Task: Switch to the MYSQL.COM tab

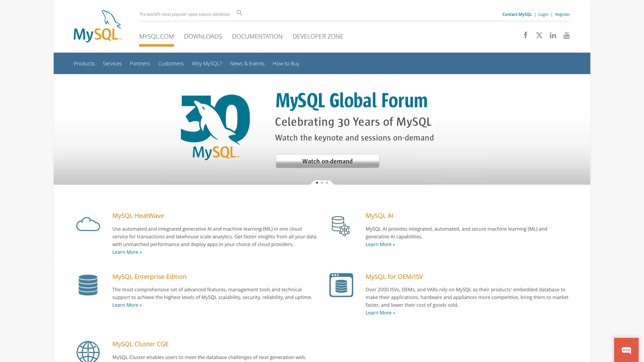Action: click(156, 36)
